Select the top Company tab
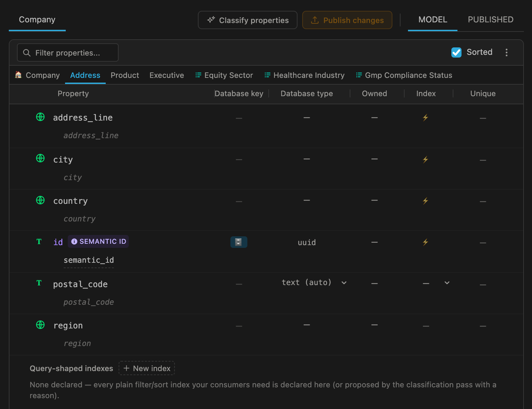 pos(37,20)
